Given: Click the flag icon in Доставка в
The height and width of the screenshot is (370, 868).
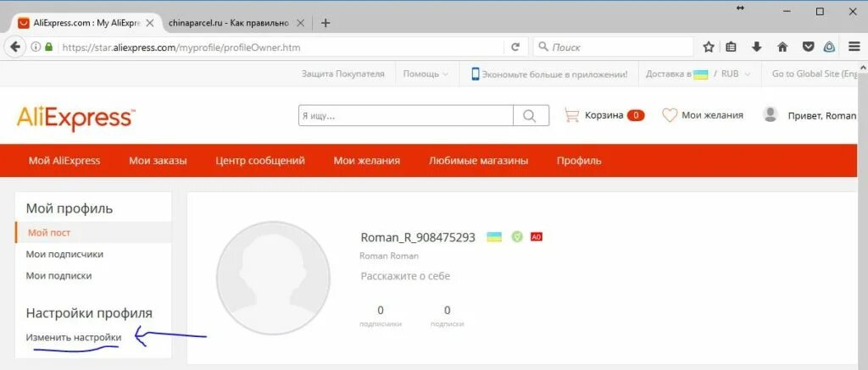Looking at the screenshot, I should tap(701, 75).
